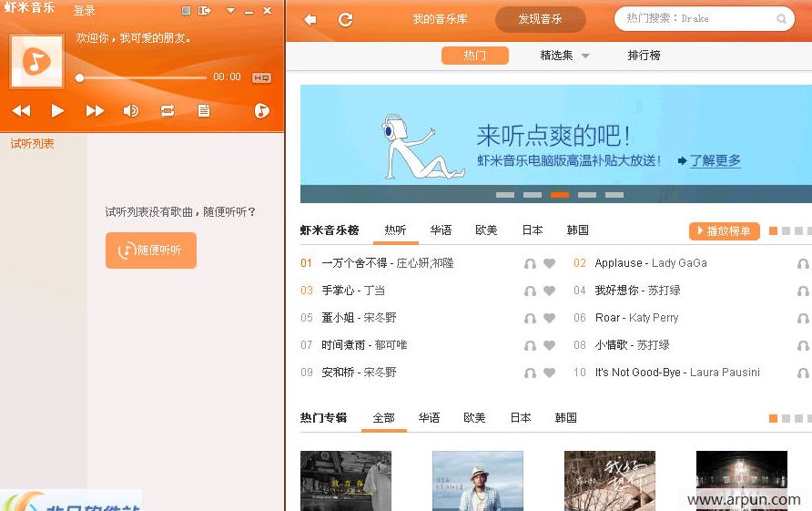Select 日本 in the music chart tabs
The height and width of the screenshot is (511, 812).
(x=532, y=230)
